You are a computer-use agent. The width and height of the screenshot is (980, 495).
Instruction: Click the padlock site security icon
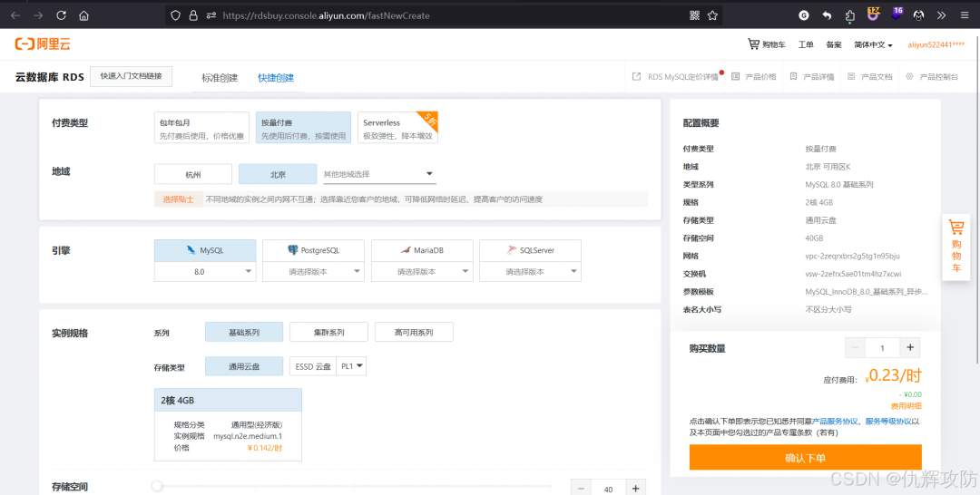coord(193,15)
